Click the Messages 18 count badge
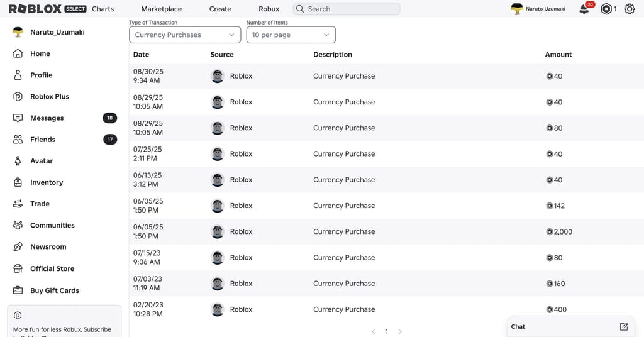The image size is (644, 337). point(109,118)
